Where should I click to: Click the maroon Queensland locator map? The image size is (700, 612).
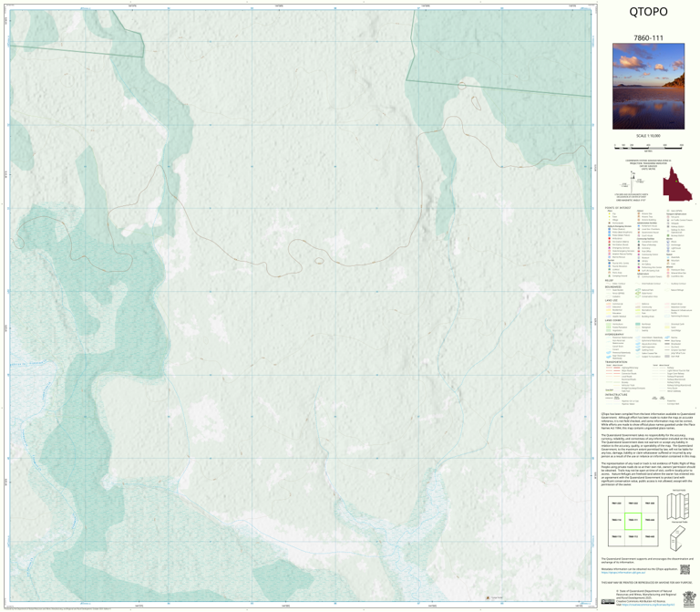tap(677, 183)
